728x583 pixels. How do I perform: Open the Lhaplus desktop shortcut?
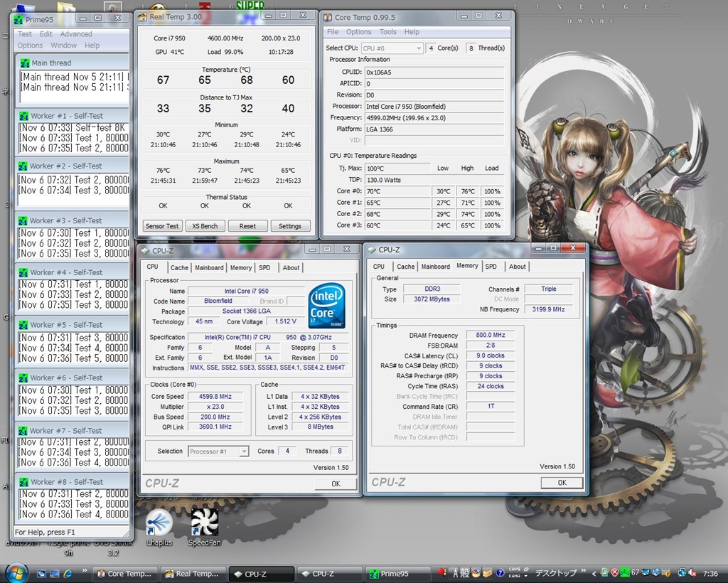pos(159,523)
